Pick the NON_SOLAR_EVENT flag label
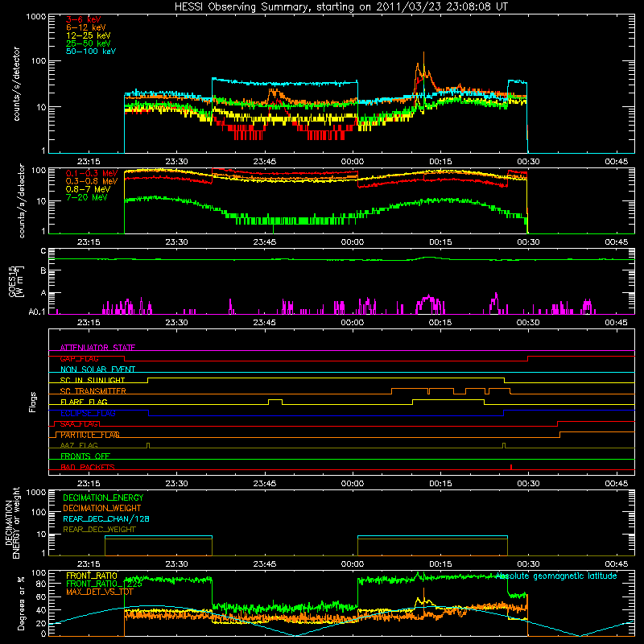 click(x=97, y=369)
